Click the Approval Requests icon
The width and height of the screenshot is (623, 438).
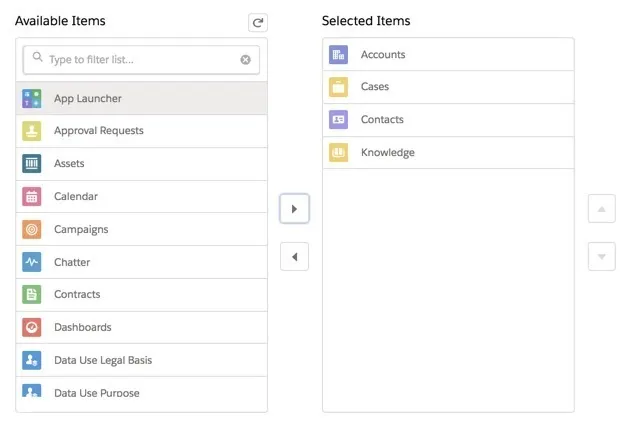point(32,131)
